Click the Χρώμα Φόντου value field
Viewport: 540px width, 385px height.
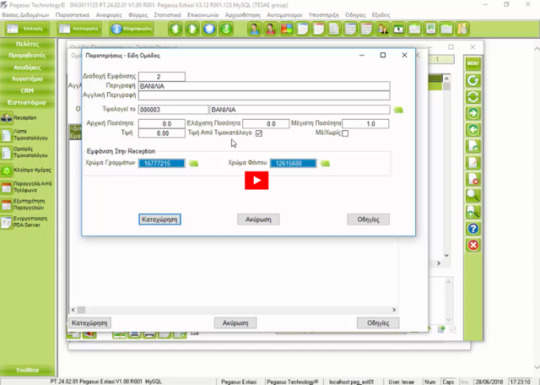[293, 163]
